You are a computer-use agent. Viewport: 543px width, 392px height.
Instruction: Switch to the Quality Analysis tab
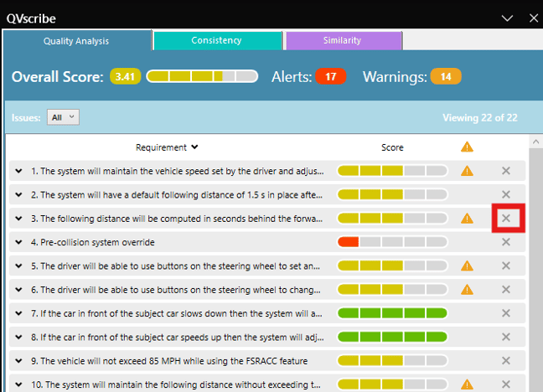click(x=76, y=41)
